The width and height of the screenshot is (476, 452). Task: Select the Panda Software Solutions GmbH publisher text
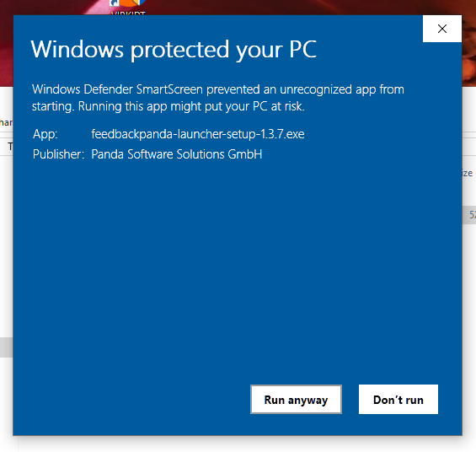(x=177, y=154)
